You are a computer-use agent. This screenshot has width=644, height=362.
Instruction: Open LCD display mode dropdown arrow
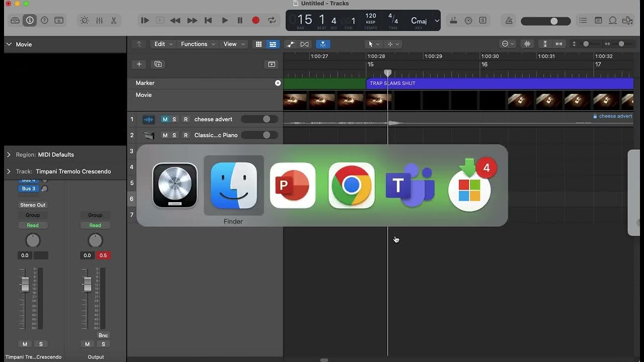click(437, 21)
